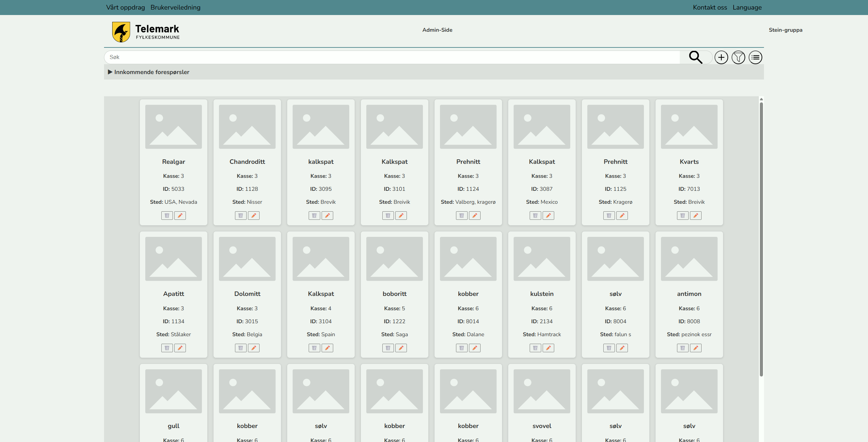Switch to list view icon
The image size is (868, 442).
coord(755,57)
